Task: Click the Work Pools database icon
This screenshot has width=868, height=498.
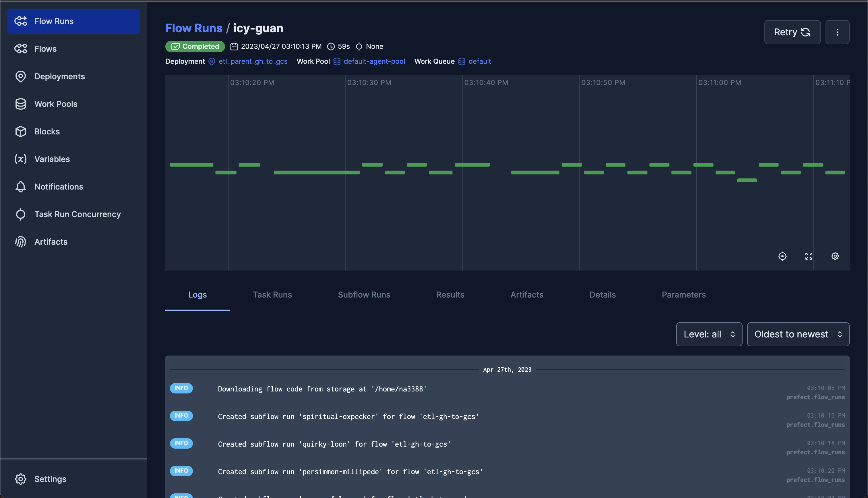Action: pos(20,104)
